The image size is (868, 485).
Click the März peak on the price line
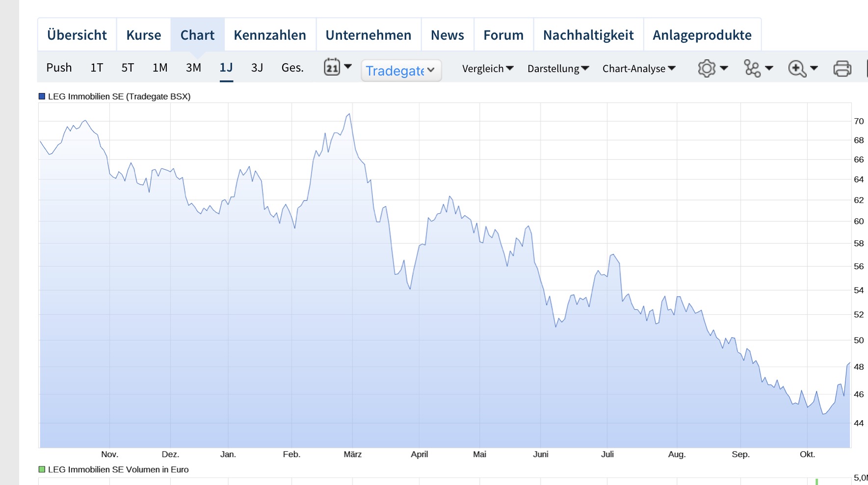pyautogui.click(x=349, y=114)
